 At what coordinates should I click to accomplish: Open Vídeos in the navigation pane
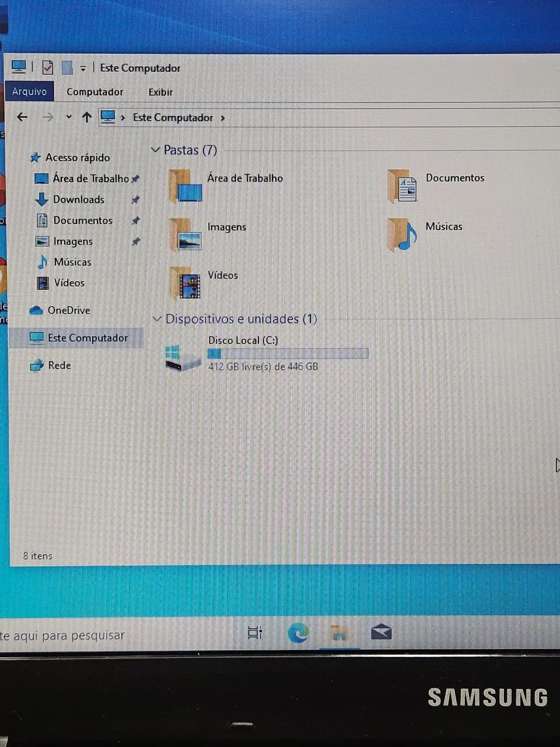point(69,283)
